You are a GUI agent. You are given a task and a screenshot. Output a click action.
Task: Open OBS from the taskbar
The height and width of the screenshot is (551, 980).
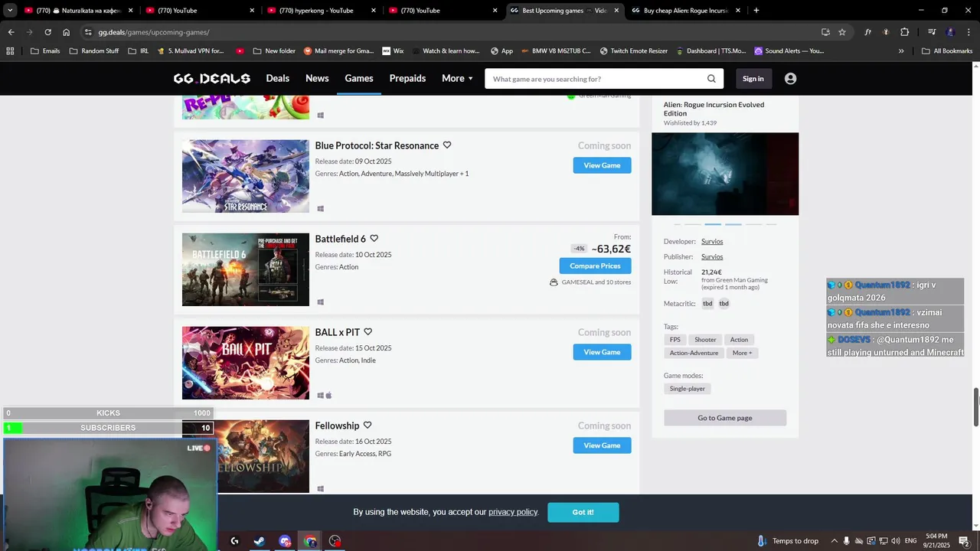[335, 541]
